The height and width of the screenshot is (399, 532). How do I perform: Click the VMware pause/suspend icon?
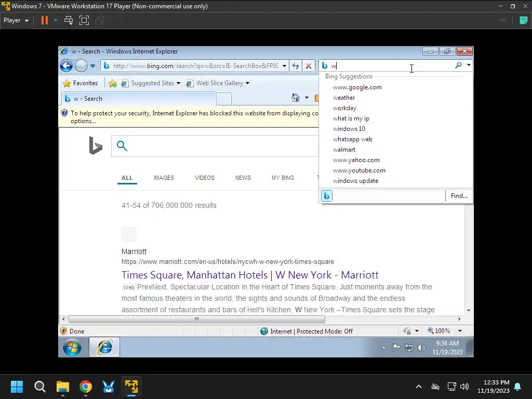click(x=45, y=20)
